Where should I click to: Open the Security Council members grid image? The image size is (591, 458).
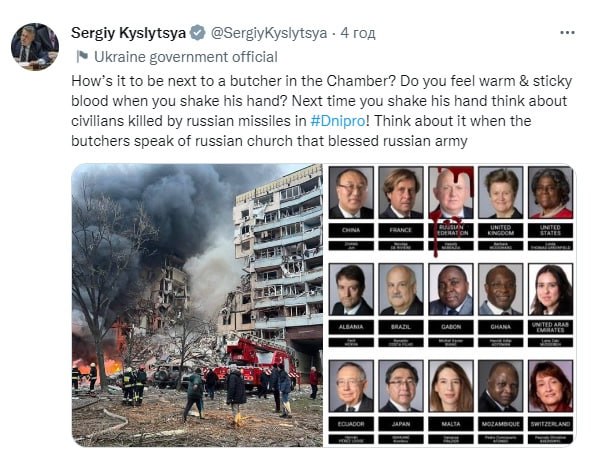(x=450, y=305)
